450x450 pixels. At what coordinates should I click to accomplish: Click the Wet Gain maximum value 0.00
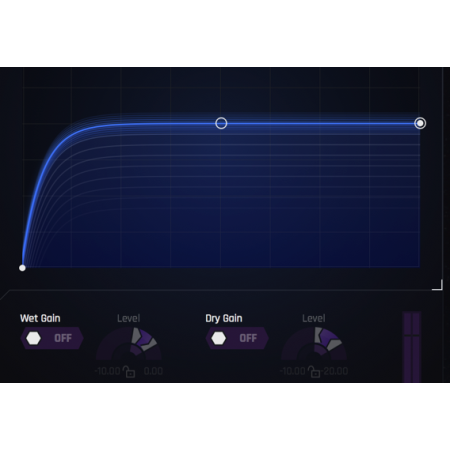(x=153, y=371)
